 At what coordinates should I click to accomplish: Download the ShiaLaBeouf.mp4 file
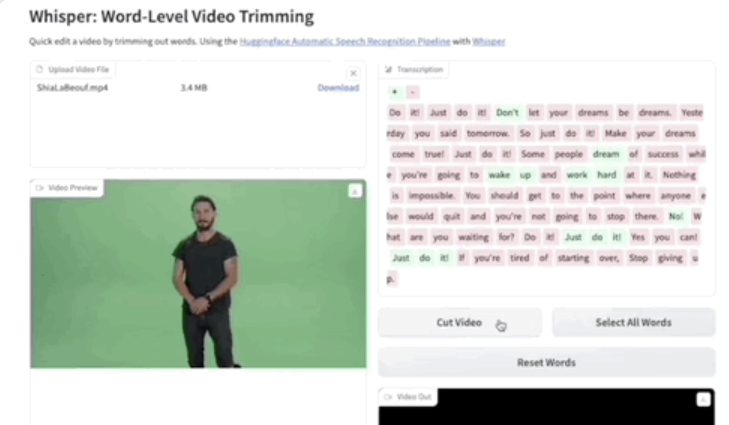[338, 88]
